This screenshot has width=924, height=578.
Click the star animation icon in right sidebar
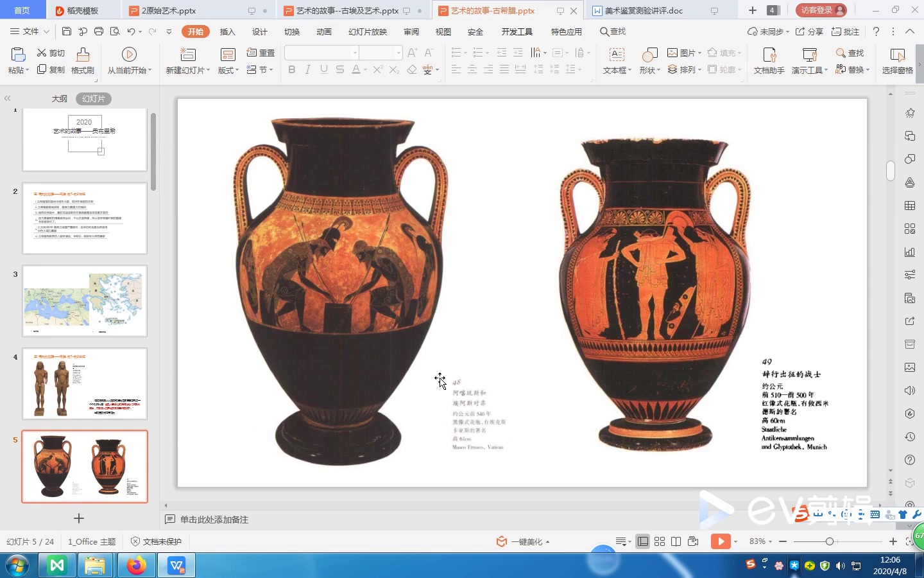pos(910,113)
